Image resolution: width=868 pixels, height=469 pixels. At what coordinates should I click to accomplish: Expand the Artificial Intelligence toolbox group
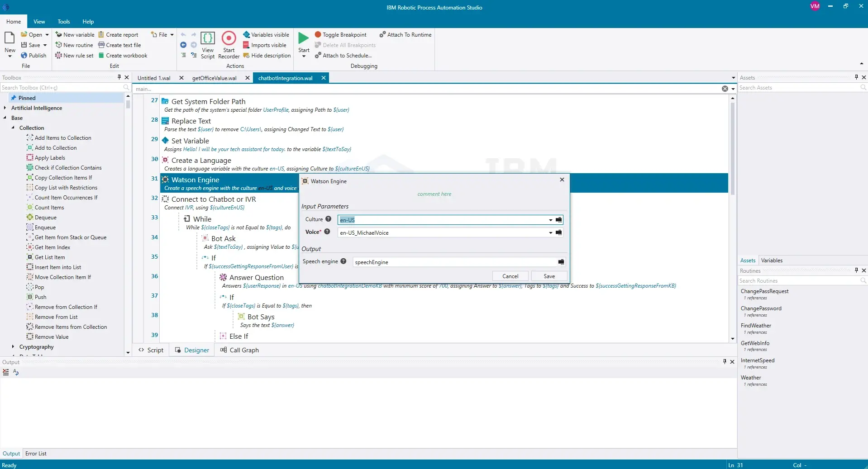tap(5, 108)
